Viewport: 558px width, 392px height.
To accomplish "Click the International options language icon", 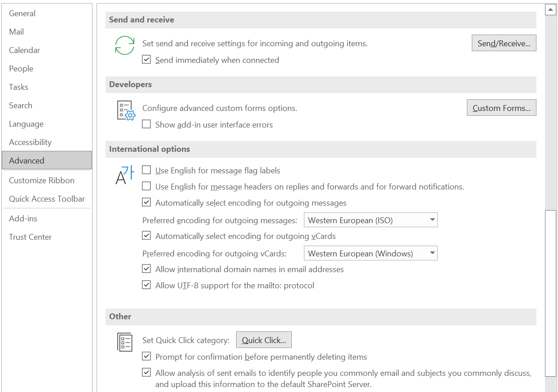I will pos(124,175).
